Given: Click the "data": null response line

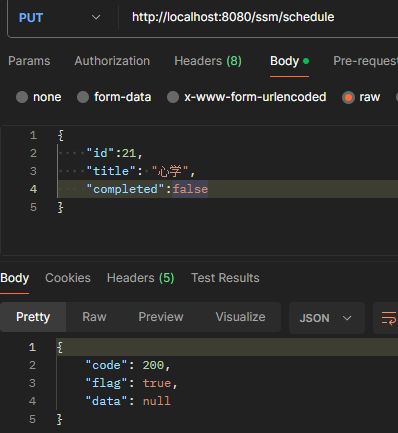Looking at the screenshot, I should [x=128, y=401].
